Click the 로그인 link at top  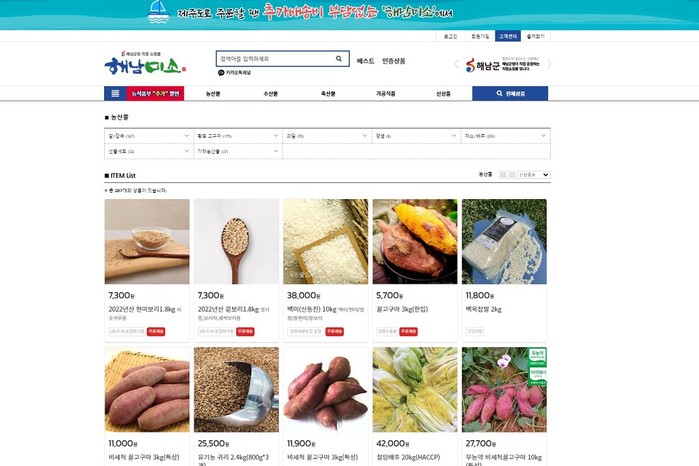point(450,36)
